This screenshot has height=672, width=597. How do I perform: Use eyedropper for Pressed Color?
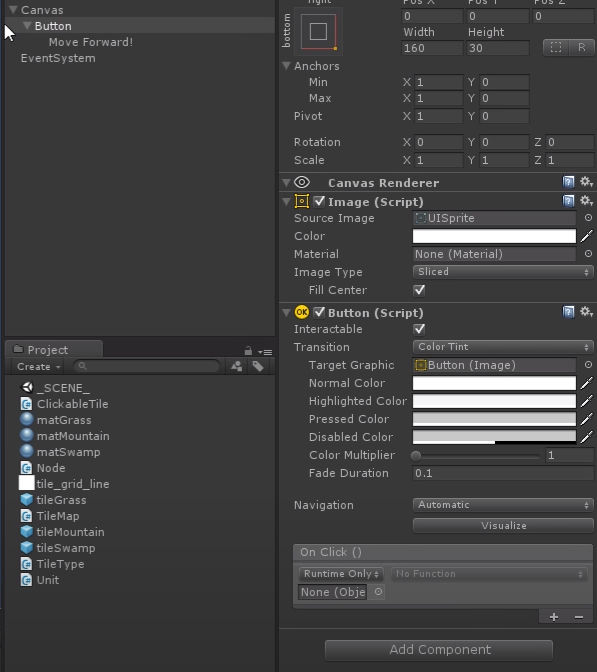pyautogui.click(x=587, y=419)
